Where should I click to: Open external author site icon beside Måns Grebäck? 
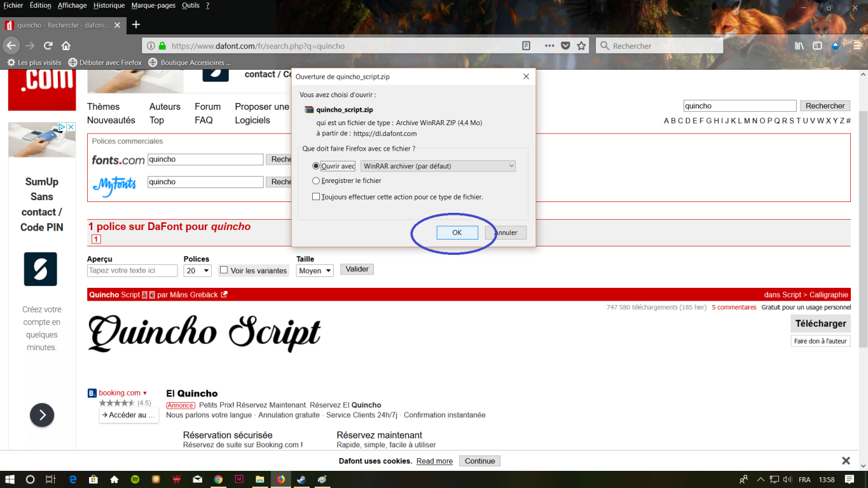pyautogui.click(x=224, y=295)
